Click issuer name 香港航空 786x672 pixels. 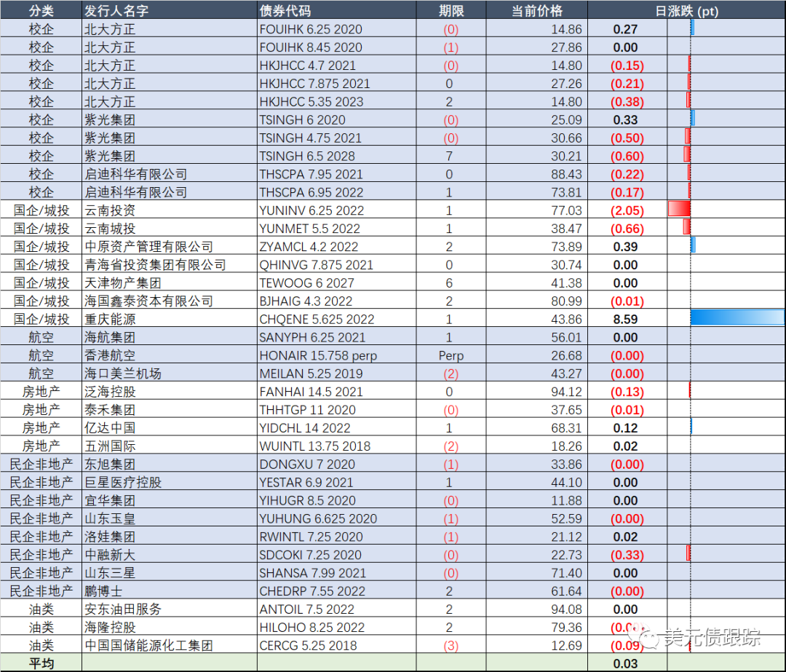(x=110, y=355)
